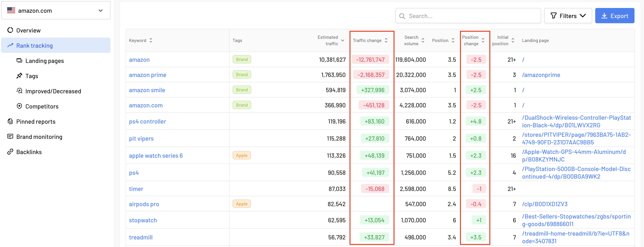Open the /amazonprime landing page link
The width and height of the screenshot is (644, 247).
tap(541, 75)
